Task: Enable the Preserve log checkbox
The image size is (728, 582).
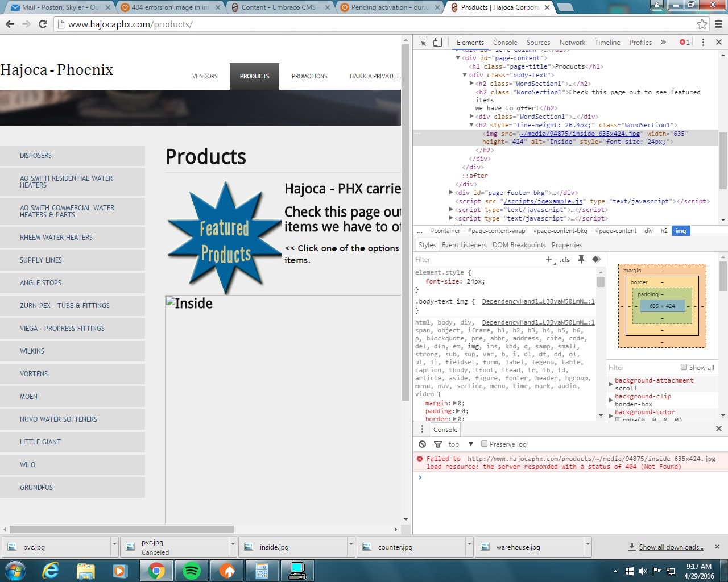Action: click(x=485, y=444)
